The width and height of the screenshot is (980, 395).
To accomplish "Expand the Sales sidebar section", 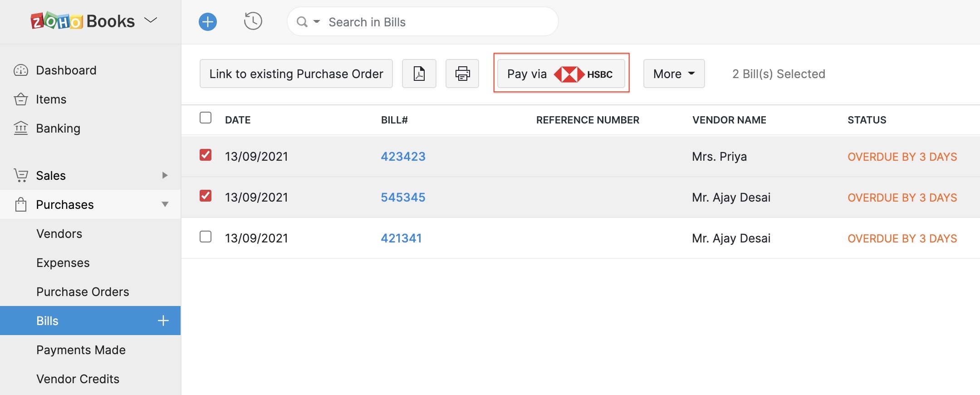I will (165, 176).
